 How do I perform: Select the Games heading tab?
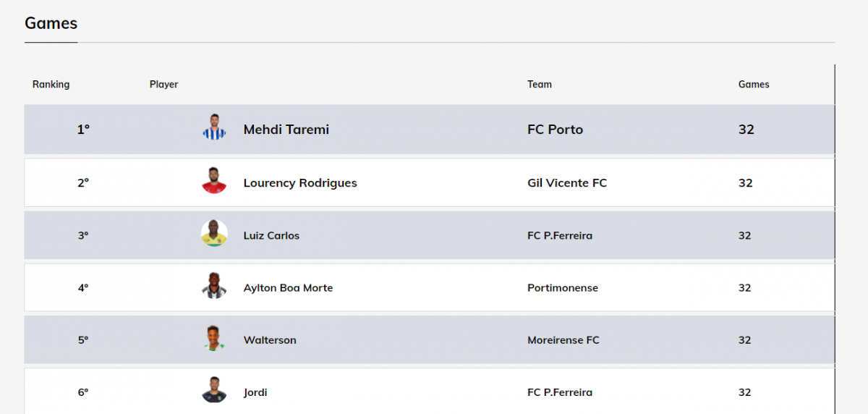(x=51, y=23)
